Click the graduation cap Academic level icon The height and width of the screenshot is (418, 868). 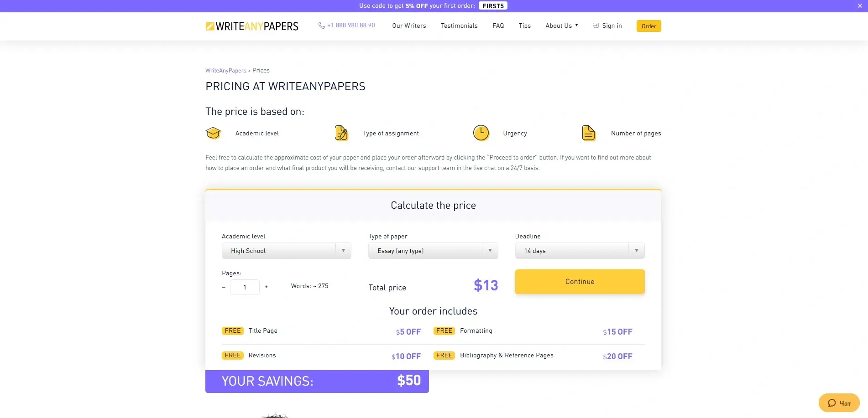click(213, 133)
